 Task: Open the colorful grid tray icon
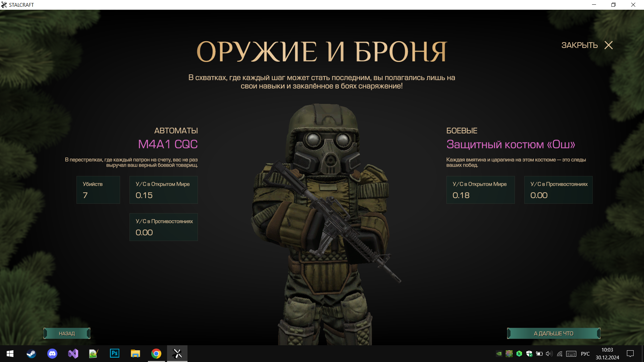[x=509, y=354]
